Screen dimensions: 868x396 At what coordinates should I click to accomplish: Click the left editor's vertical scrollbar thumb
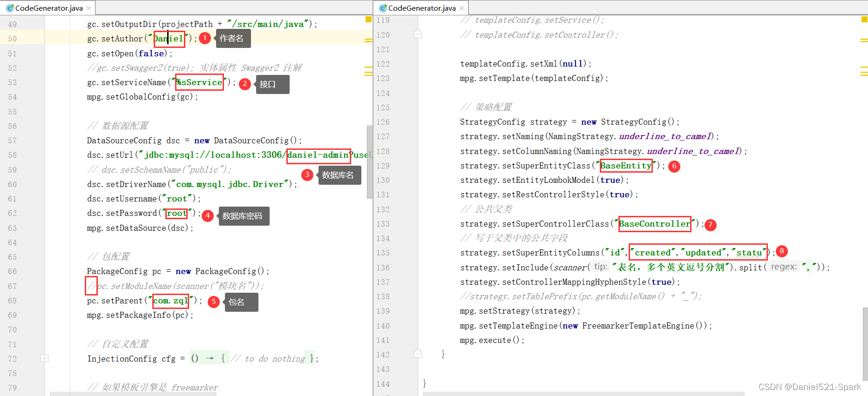[x=370, y=161]
